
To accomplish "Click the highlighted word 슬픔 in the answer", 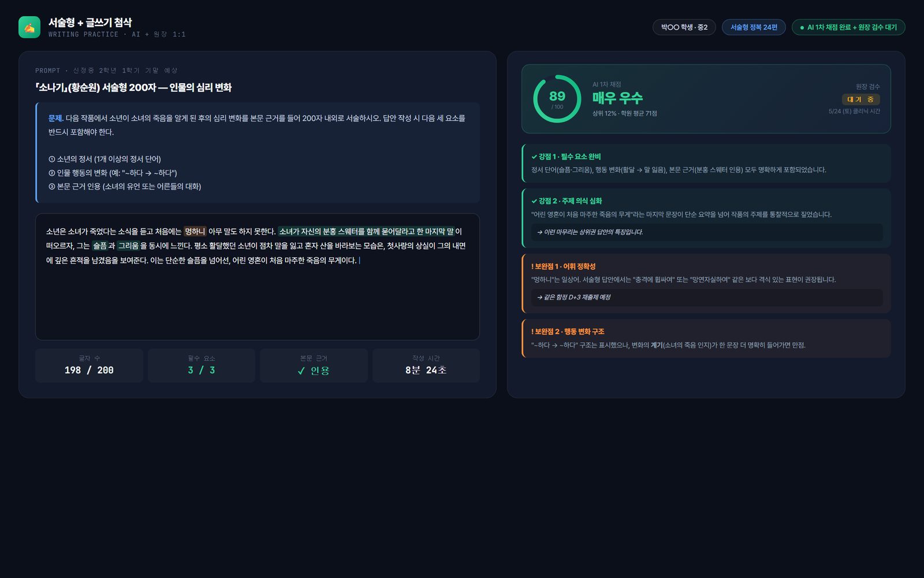I will 100,246.
